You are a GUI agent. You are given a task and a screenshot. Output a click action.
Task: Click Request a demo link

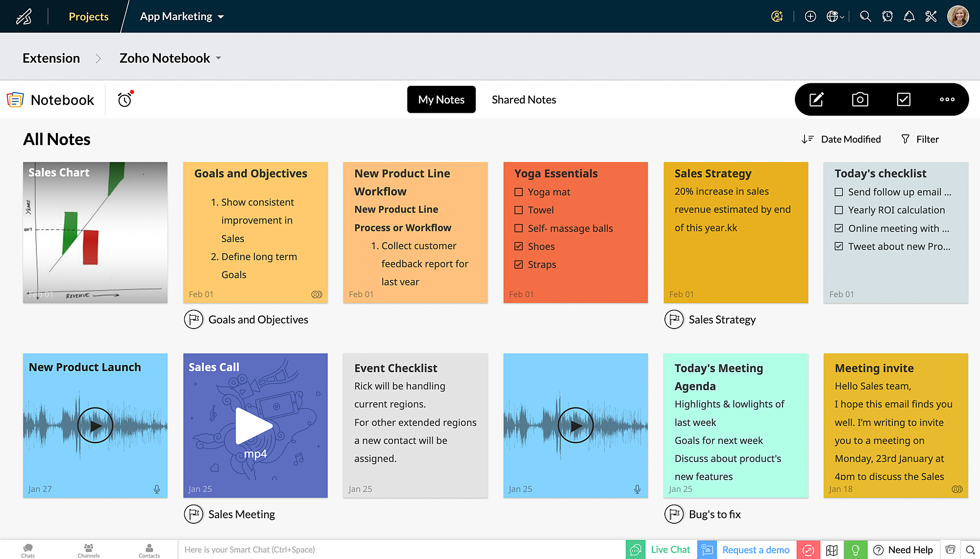[756, 550]
